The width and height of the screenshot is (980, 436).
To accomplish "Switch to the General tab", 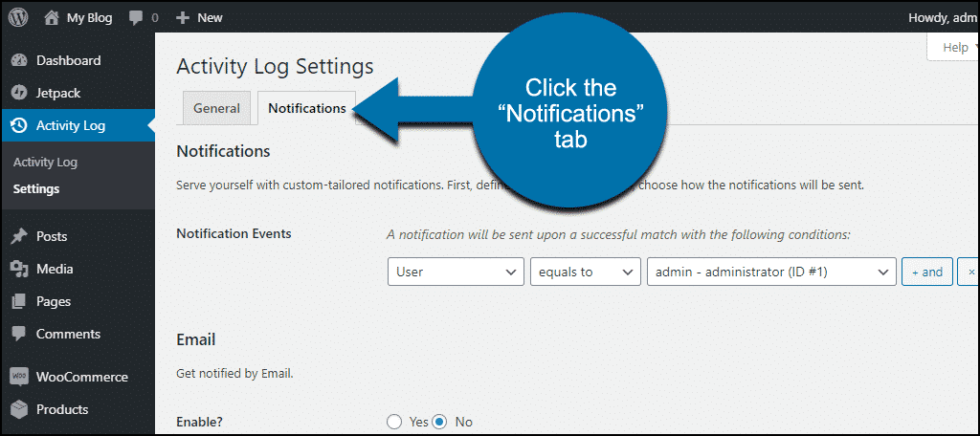I will pos(216,108).
